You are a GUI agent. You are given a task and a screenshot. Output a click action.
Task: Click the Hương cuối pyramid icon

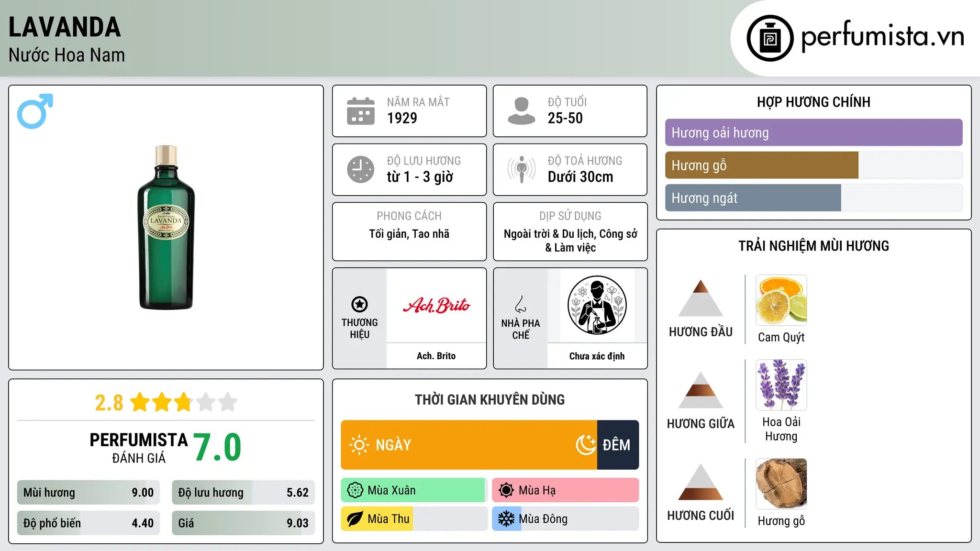(701, 482)
